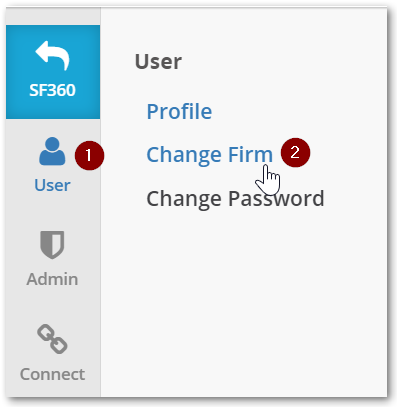Click the SF360 back arrow icon

tap(52, 55)
